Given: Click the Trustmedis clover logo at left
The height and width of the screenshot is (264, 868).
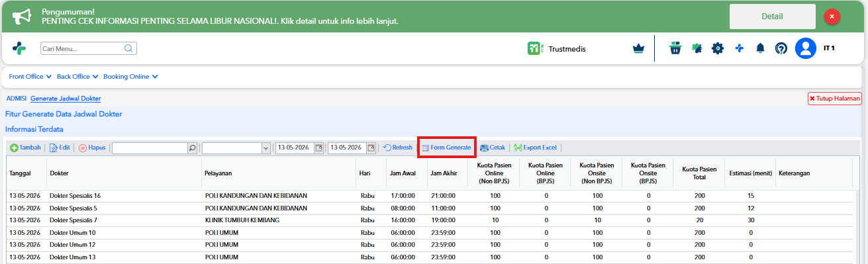Looking at the screenshot, I should (x=19, y=48).
